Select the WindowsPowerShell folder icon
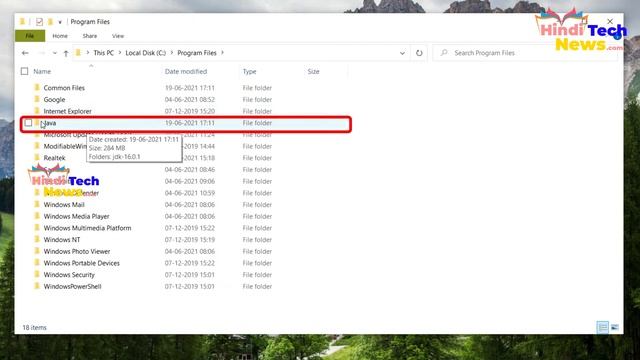The width and height of the screenshot is (640, 360). pyautogui.click(x=37, y=286)
